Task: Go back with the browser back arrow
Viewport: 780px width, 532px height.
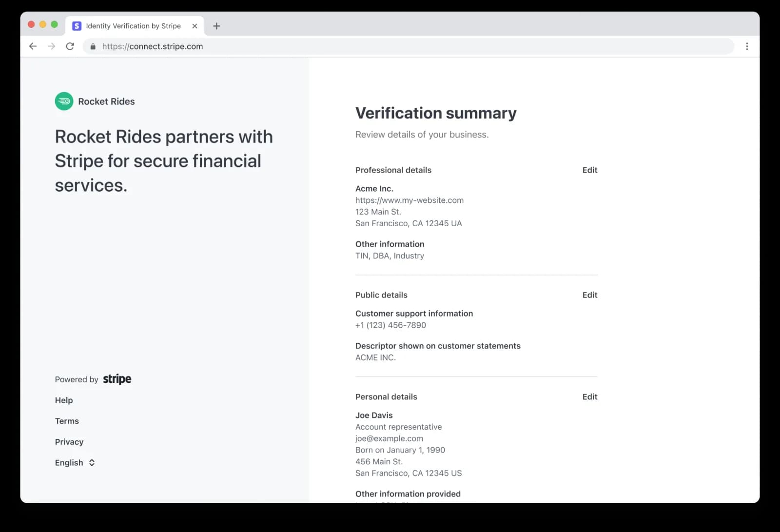Action: click(33, 46)
